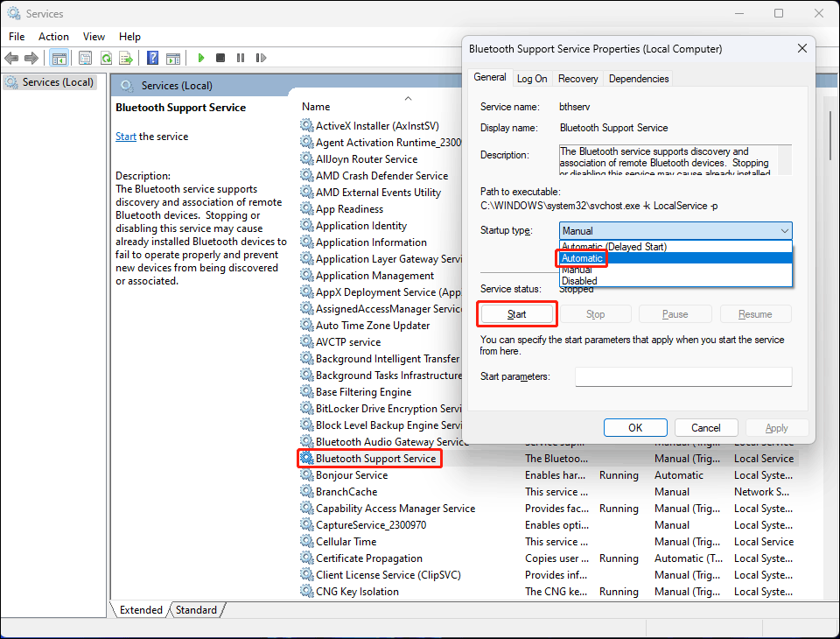Toggle the console tree show/hide icon
840x639 pixels.
[x=59, y=58]
